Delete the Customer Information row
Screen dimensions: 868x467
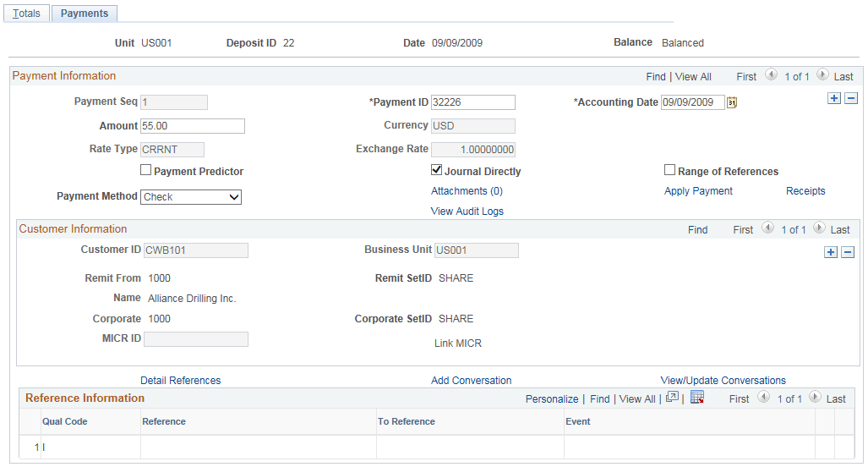point(848,252)
